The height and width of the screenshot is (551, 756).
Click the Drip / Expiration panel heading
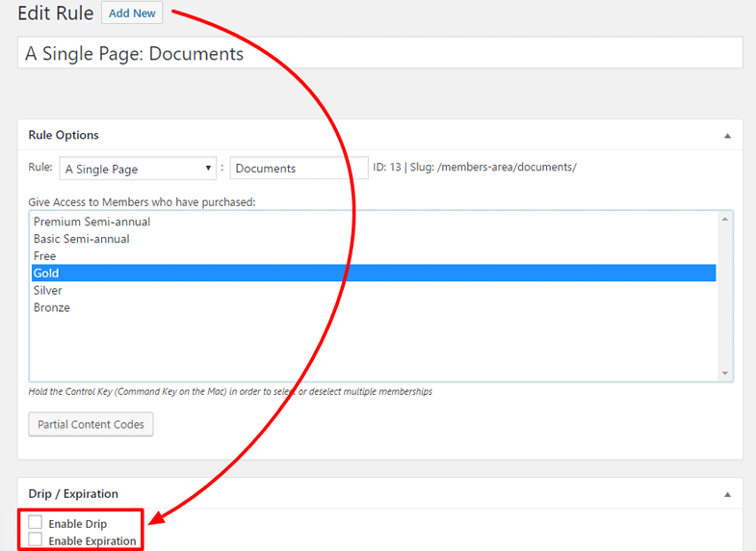(73, 494)
